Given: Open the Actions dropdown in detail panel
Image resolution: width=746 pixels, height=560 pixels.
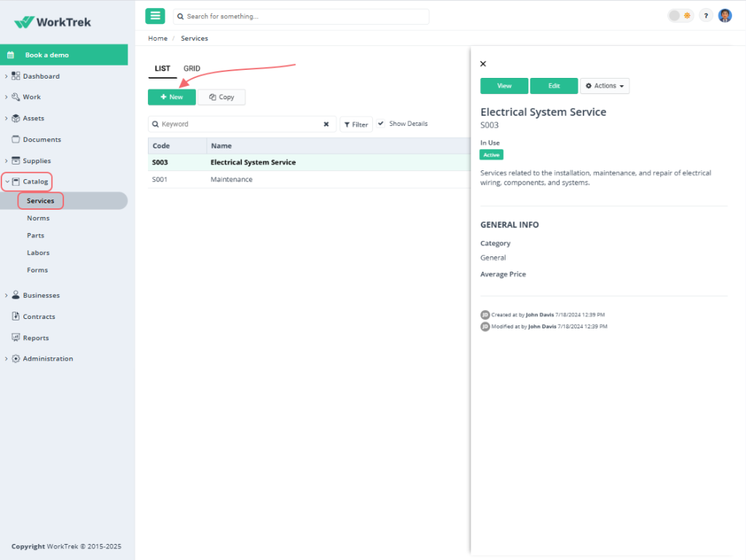Looking at the screenshot, I should pos(605,85).
